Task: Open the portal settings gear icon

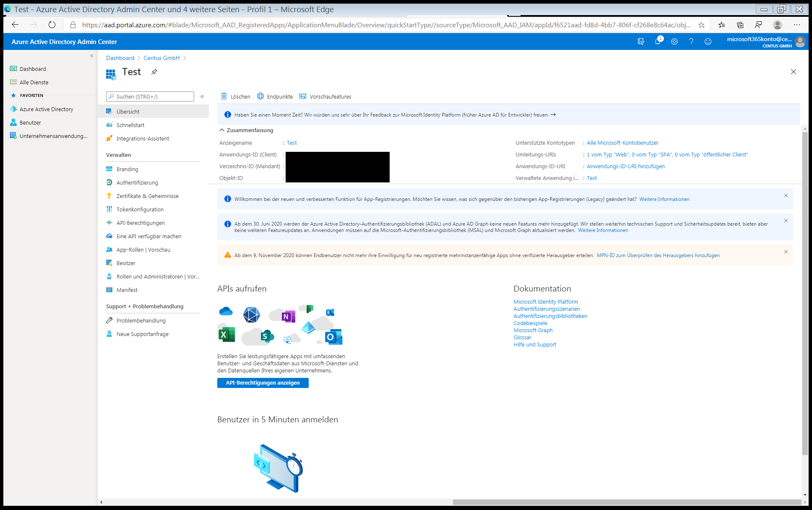Action: 674,42
